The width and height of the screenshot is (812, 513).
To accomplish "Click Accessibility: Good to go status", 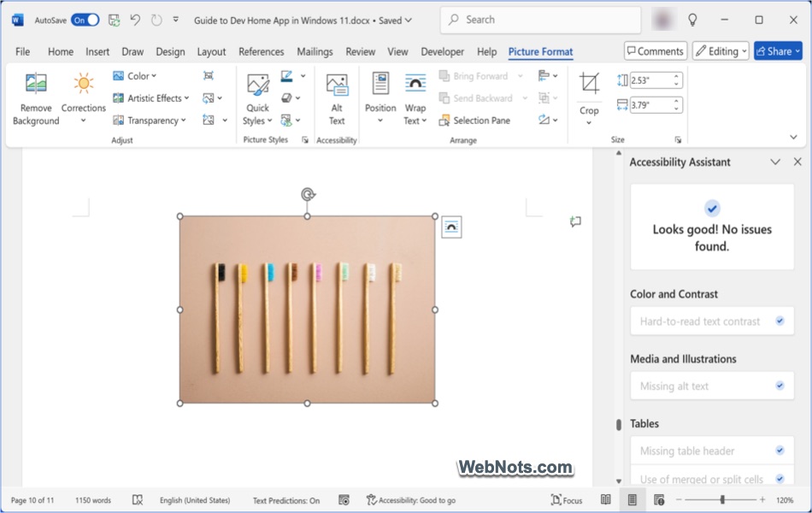I will (x=410, y=500).
